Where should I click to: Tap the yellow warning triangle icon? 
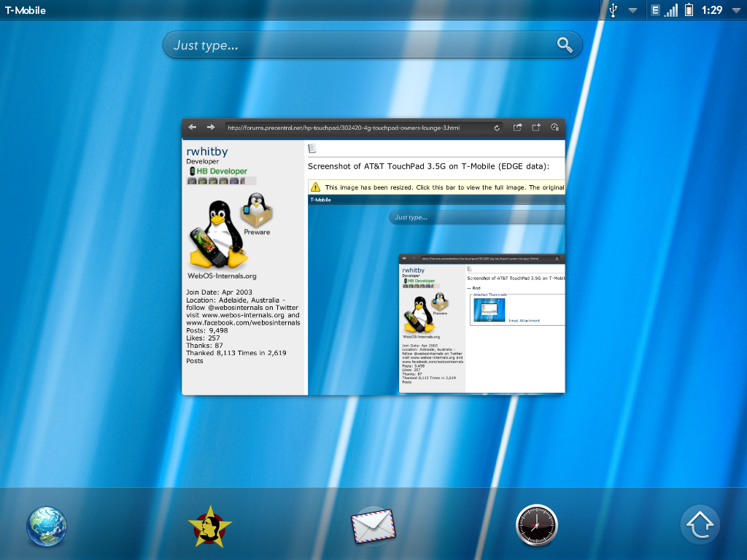315,187
